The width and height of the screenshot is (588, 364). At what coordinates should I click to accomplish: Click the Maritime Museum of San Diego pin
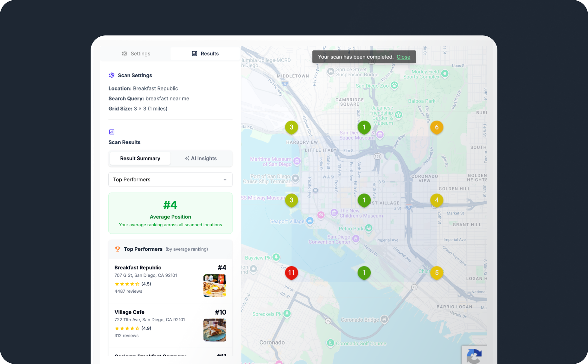coord(297,161)
